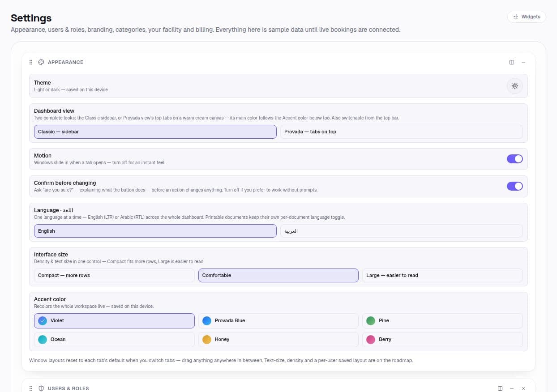The width and height of the screenshot is (557, 392).
Task: Collapse the Users & Roles panel
Action: [512, 388]
